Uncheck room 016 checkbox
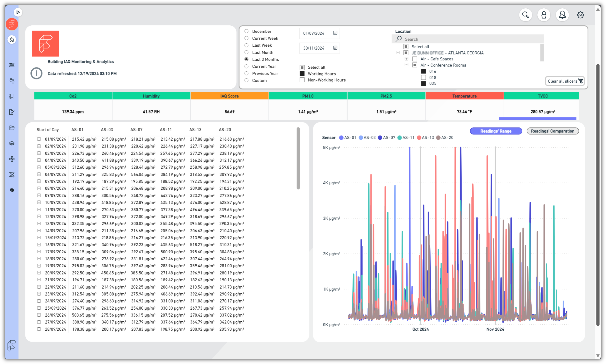The image size is (606, 364). [424, 71]
